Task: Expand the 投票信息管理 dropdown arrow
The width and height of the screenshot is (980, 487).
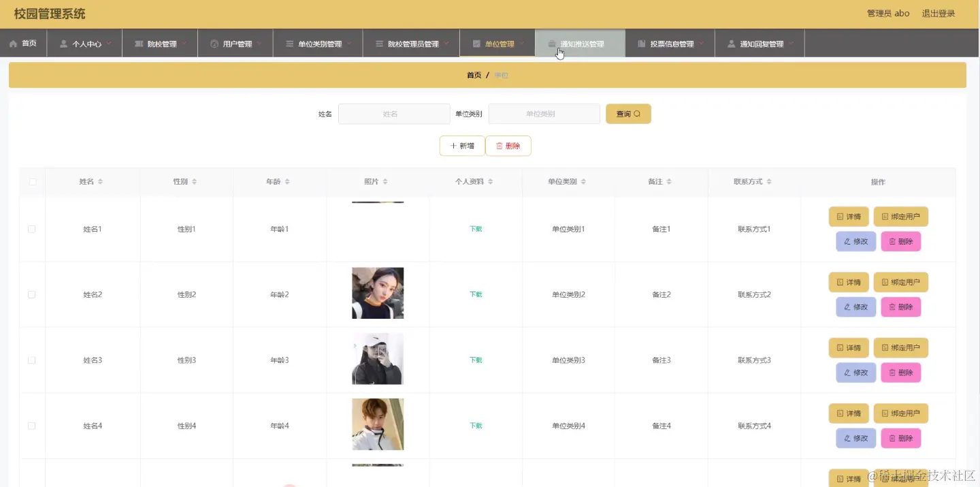Action: point(701,44)
